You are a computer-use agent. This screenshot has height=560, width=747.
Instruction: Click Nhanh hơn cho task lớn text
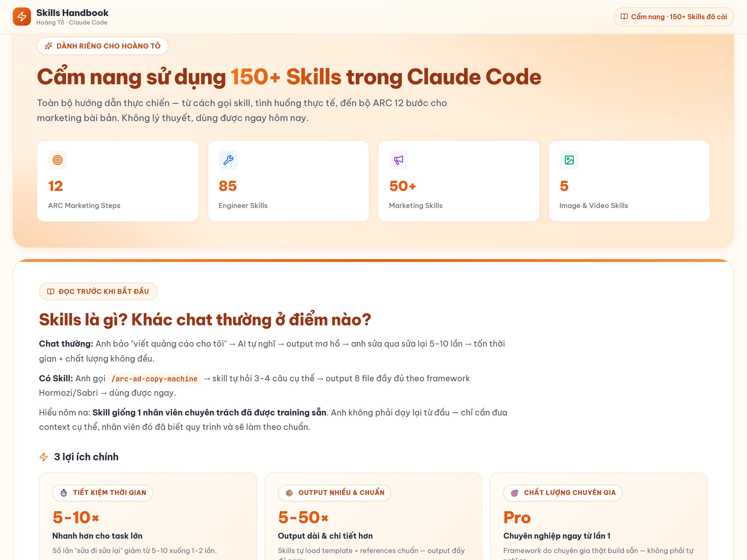tap(97, 536)
